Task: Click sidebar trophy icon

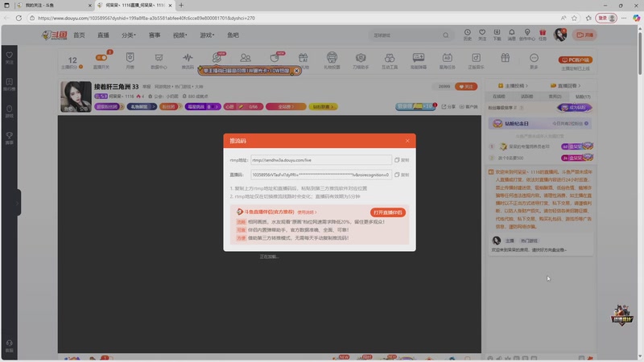Action: [9, 138]
